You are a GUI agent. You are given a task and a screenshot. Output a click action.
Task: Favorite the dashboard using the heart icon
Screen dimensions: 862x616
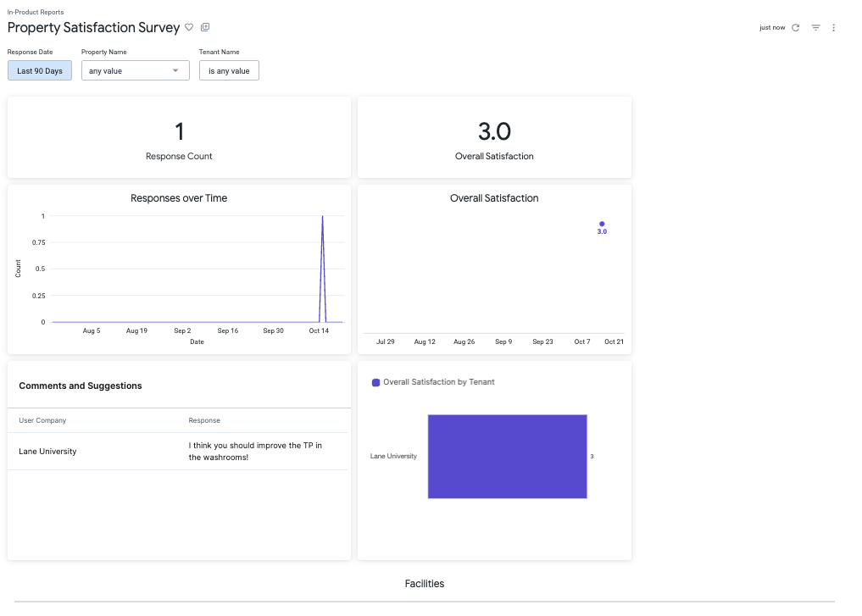189,28
